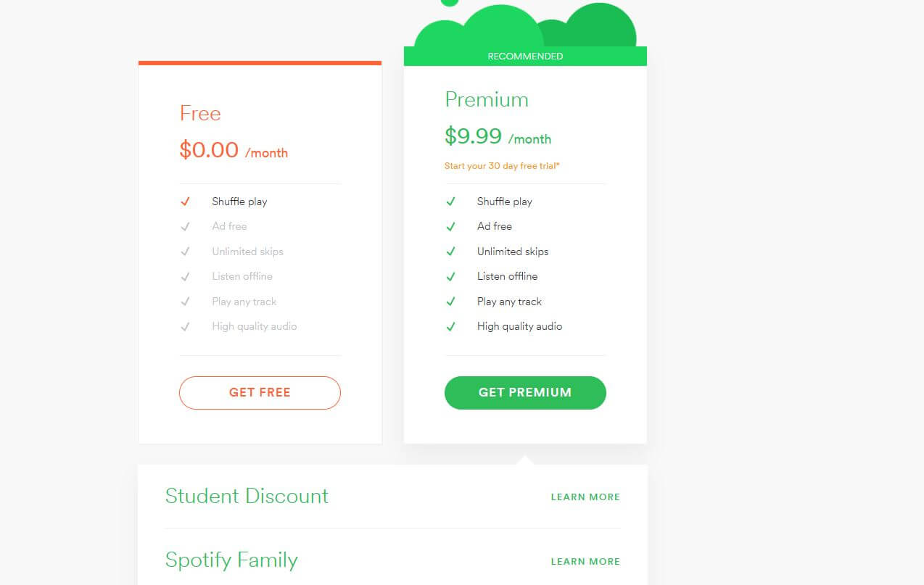924x585 pixels.
Task: Click the Shuffle play checkmark in Free column
Action: 186,202
